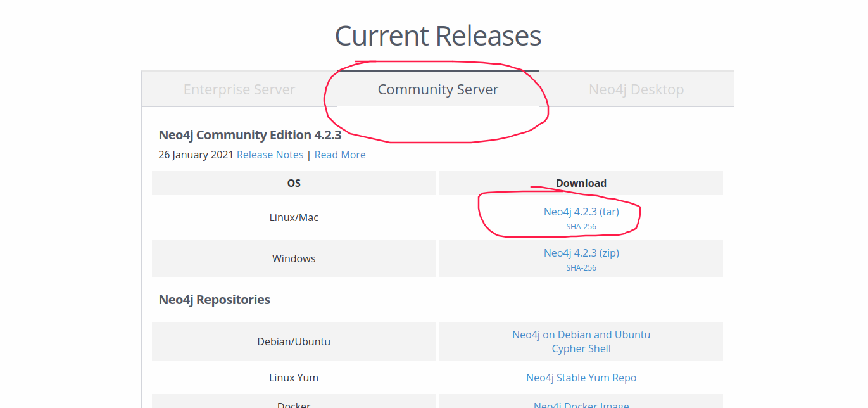The image size is (868, 408).
Task: Click the Download column header
Action: [581, 183]
